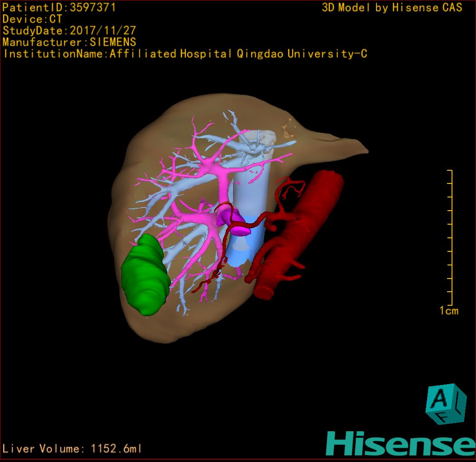The image size is (476, 462).
Task: Click the red aorta vessel model
Action: coord(299,234)
